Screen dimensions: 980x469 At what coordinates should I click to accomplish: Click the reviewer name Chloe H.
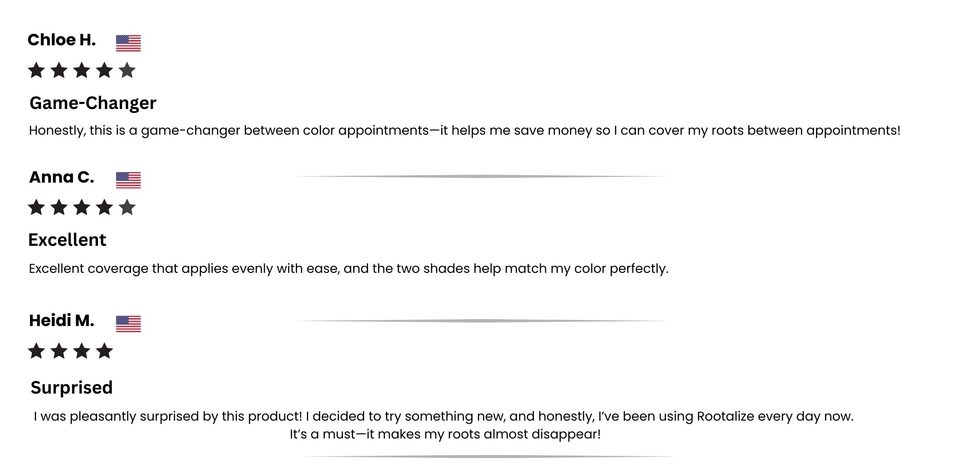click(x=61, y=40)
